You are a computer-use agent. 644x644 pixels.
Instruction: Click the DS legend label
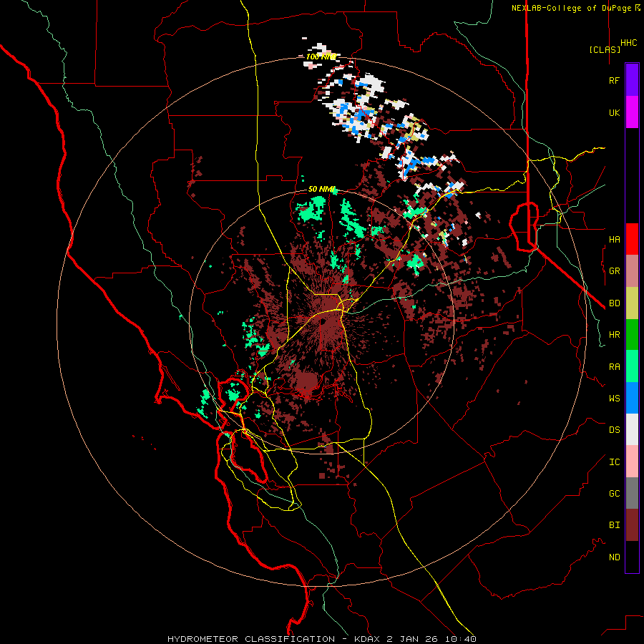(x=614, y=429)
